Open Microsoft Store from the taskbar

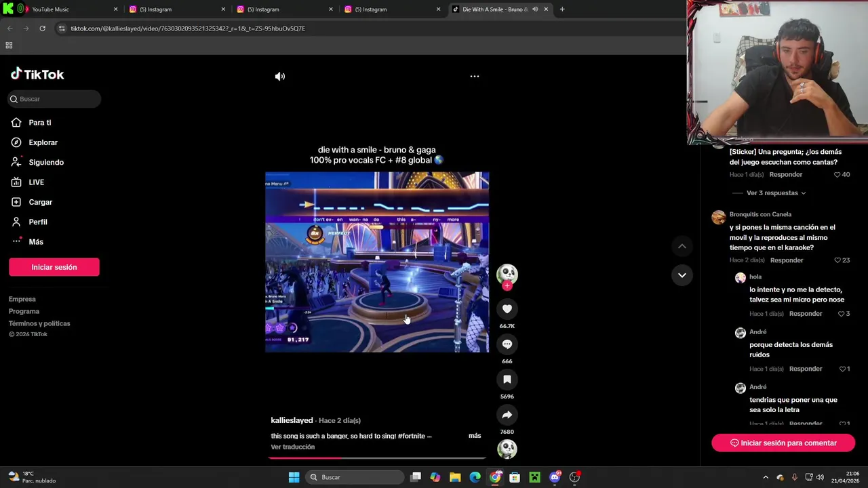[x=515, y=477]
